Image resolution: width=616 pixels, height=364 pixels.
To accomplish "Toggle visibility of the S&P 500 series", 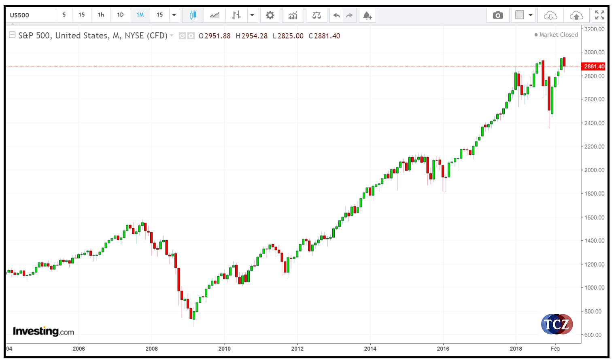I will coord(183,36).
